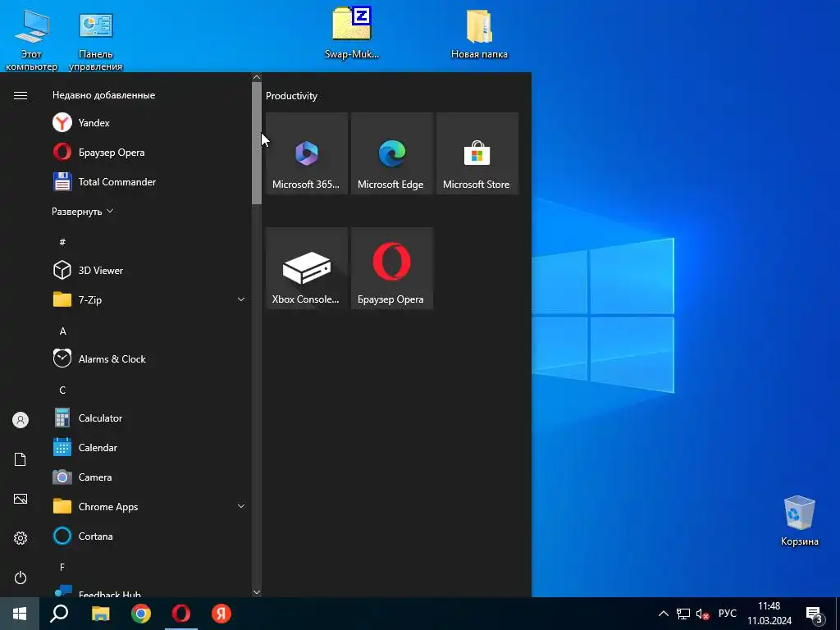Open File Explorer from the taskbar
Screen dimensions: 840x630
[x=100, y=614]
